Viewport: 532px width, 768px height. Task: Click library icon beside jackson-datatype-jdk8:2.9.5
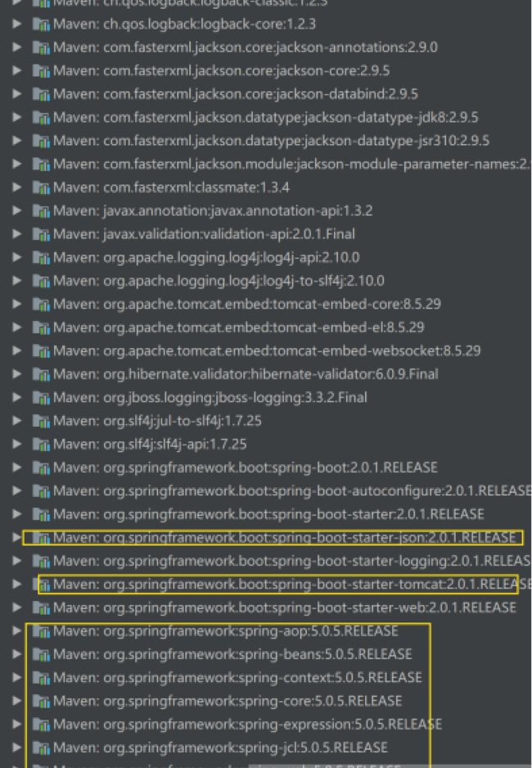[x=41, y=118]
